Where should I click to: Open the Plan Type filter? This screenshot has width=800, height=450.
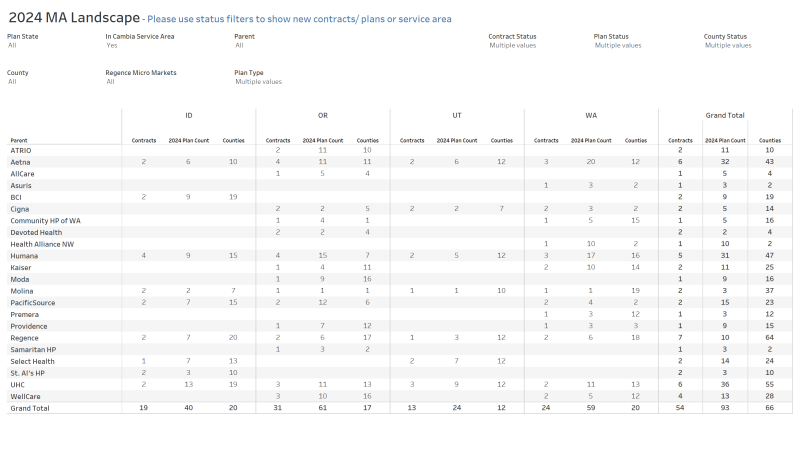[258, 82]
